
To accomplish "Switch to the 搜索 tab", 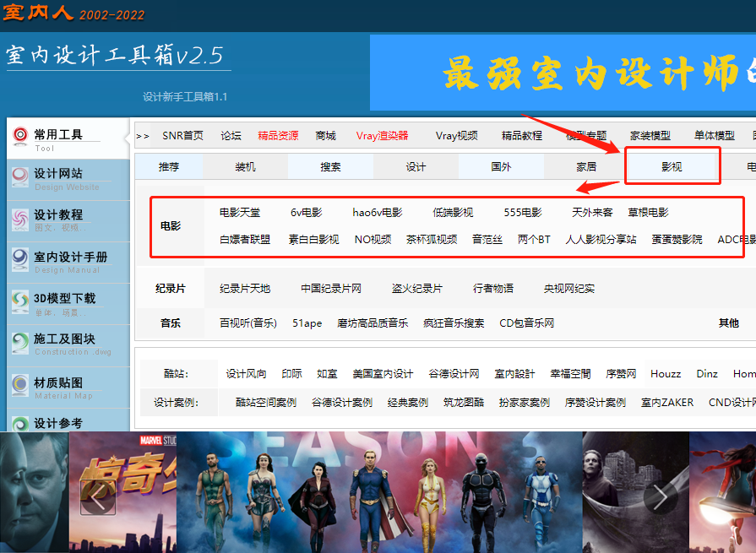I will (330, 166).
